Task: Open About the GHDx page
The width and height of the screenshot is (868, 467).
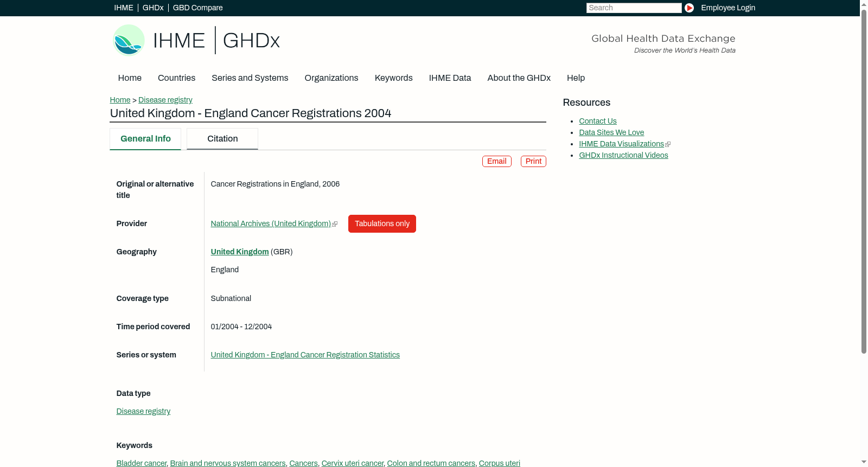Action: (x=519, y=78)
